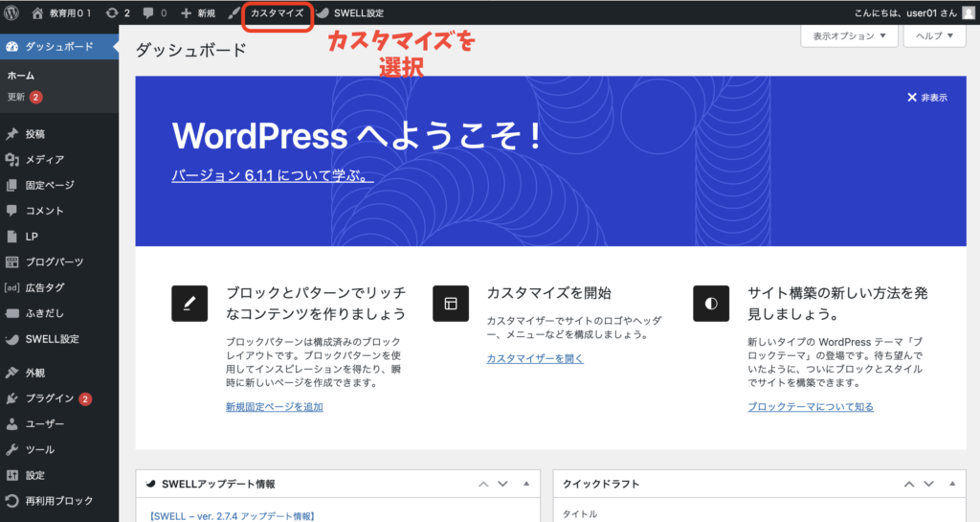Click the サイト構築の新しい方法を発見しましょう heading
The width and height of the screenshot is (980, 522).
[x=837, y=304]
